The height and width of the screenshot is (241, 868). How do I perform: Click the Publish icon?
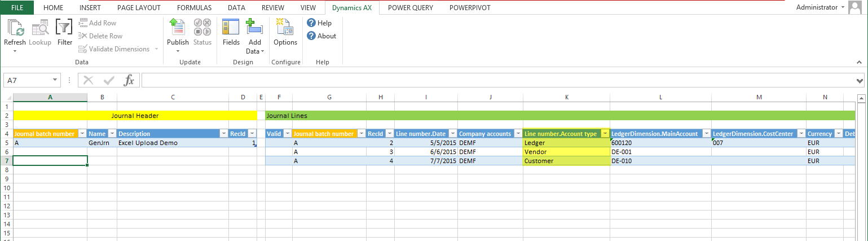(178, 28)
